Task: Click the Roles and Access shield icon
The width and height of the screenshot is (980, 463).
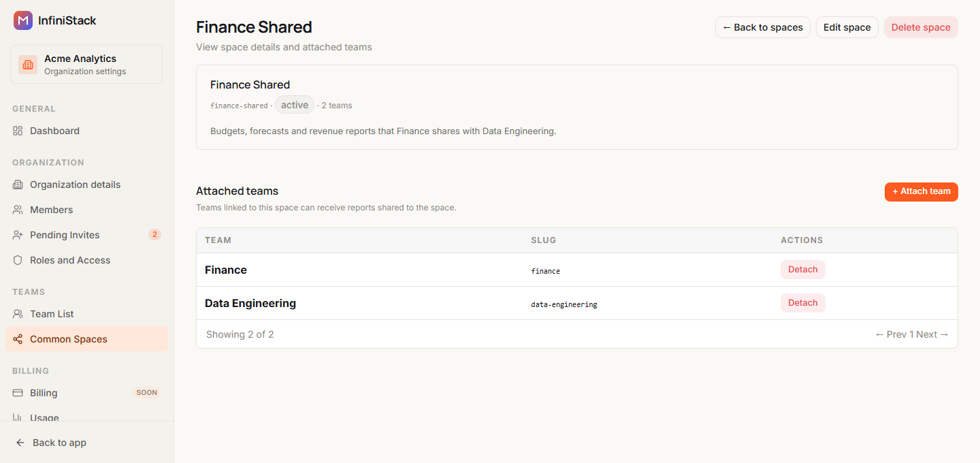Action: coord(18,260)
